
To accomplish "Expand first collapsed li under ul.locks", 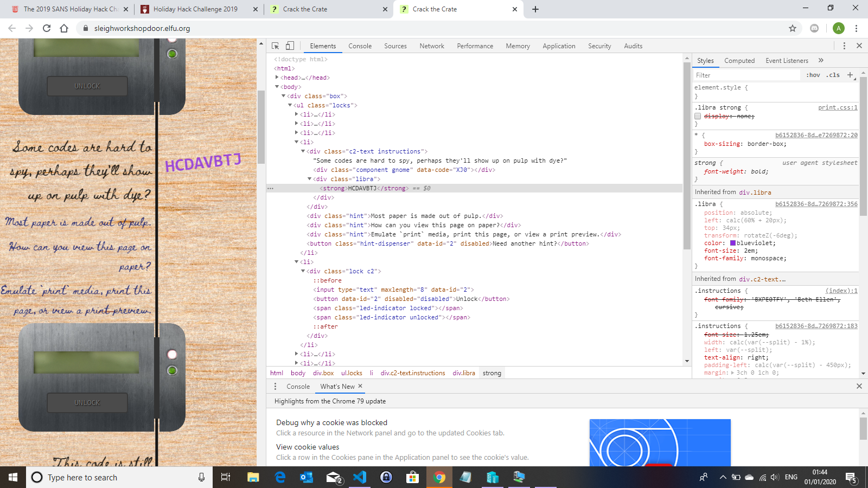I will coord(297,114).
